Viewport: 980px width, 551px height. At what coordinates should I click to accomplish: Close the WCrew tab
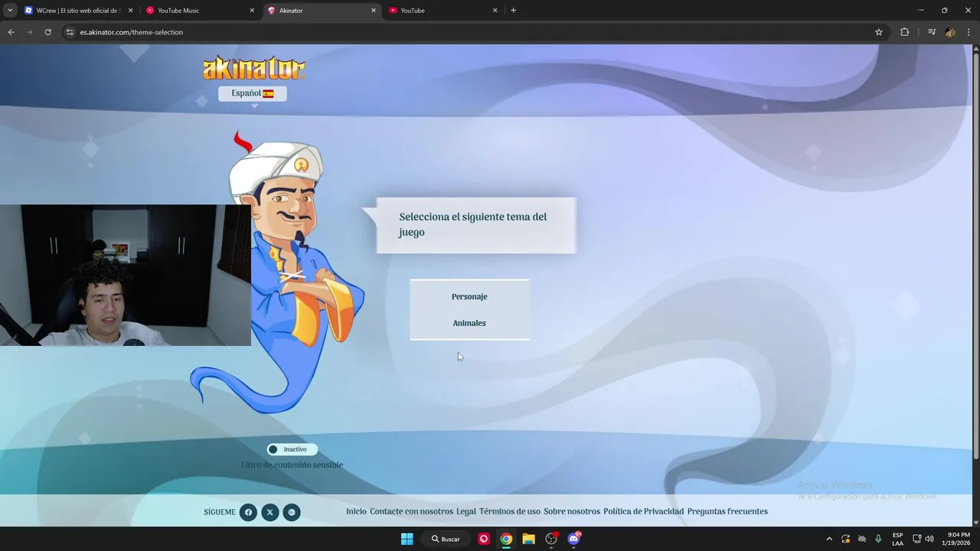130,11
